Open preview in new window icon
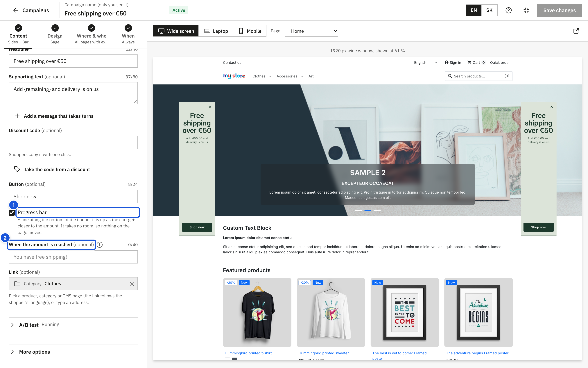The image size is (588, 368). (576, 31)
